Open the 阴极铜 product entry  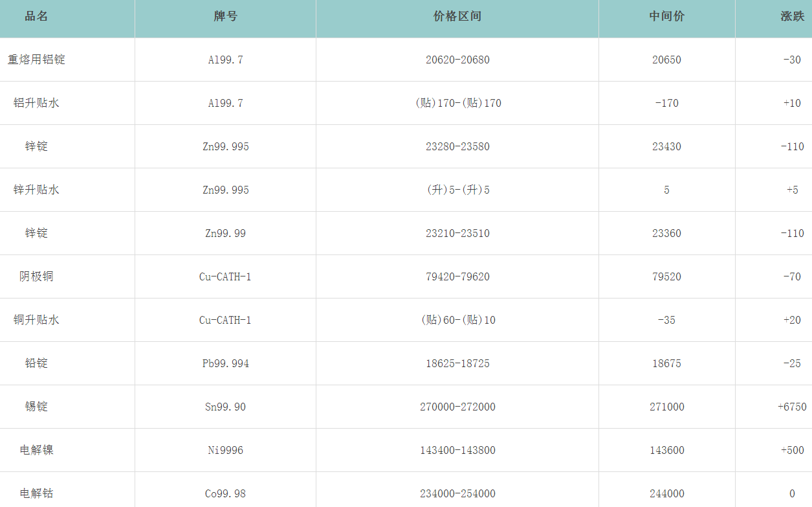tap(36, 276)
